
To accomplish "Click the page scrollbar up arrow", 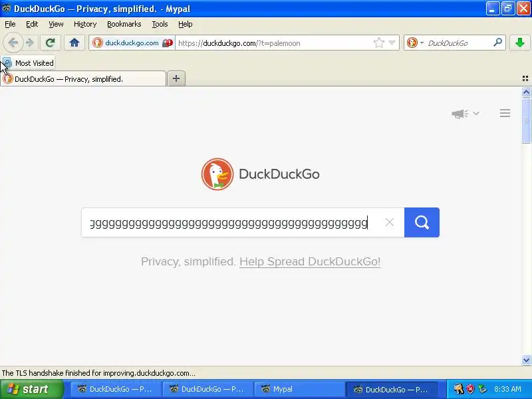I will [526, 92].
